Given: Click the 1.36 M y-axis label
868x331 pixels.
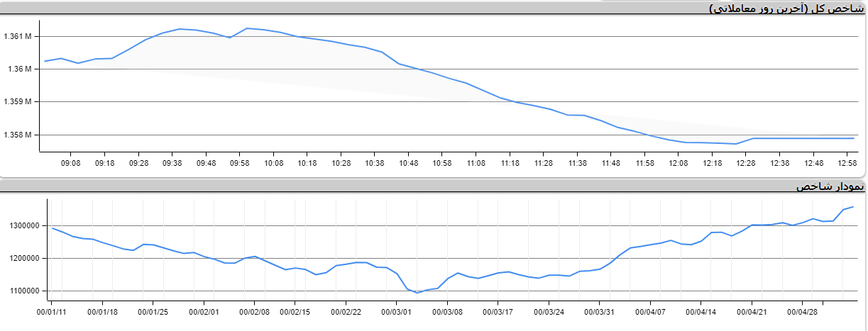Looking at the screenshot, I should [20, 69].
